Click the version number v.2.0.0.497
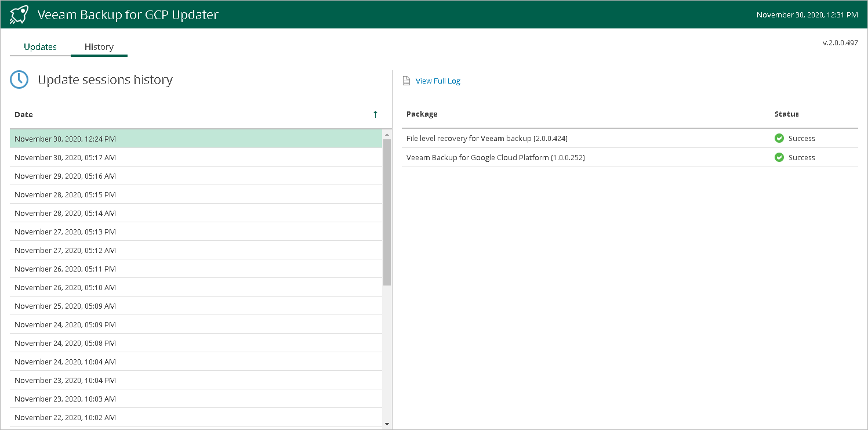Screen dimensions: 868x430 [x=840, y=43]
